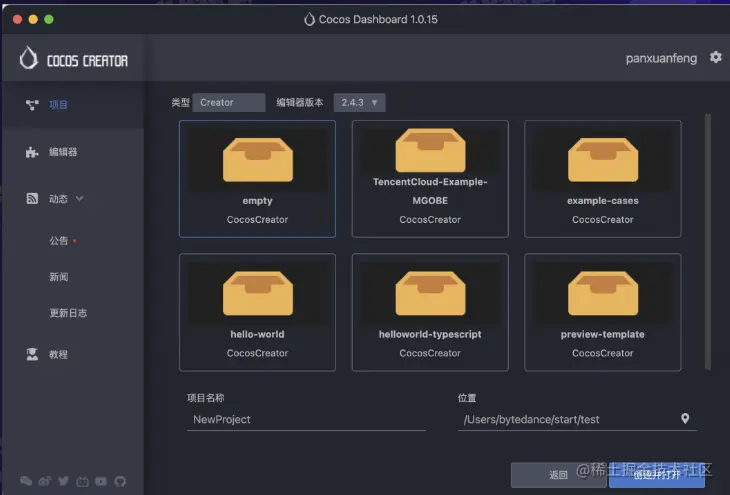Open the GitHub icon in the sidebar footer
This screenshot has width=730, height=495.
click(x=120, y=481)
